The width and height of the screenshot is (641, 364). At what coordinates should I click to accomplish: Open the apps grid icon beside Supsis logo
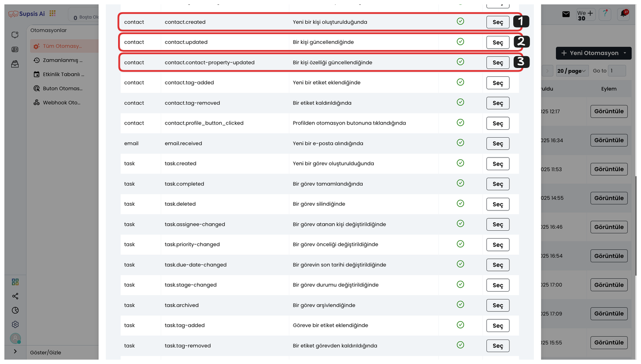point(53,14)
